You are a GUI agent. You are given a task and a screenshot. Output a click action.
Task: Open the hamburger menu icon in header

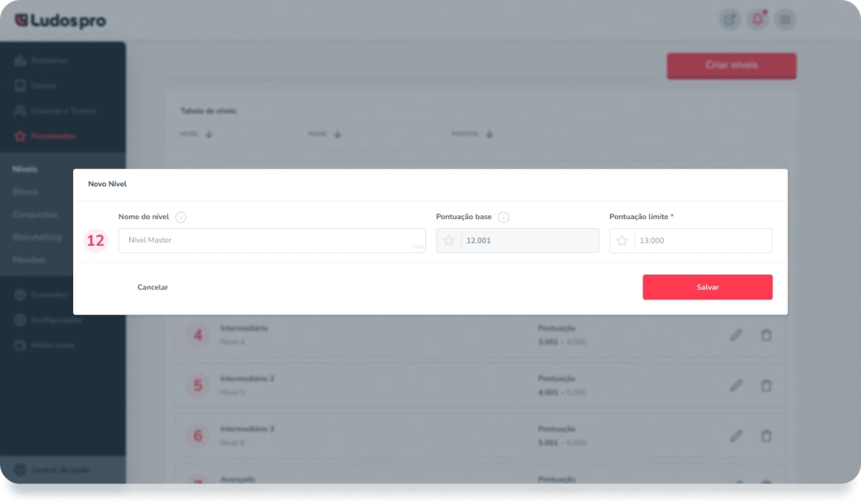pyautogui.click(x=785, y=20)
